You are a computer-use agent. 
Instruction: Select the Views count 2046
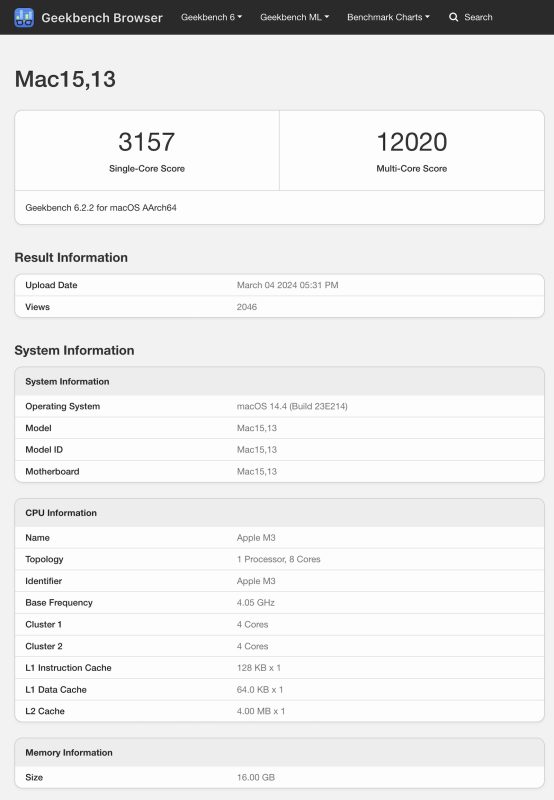(247, 307)
